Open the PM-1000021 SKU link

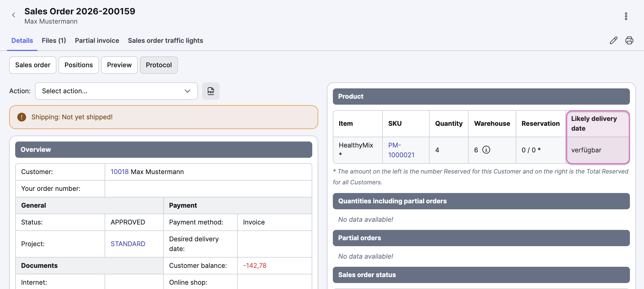click(401, 150)
